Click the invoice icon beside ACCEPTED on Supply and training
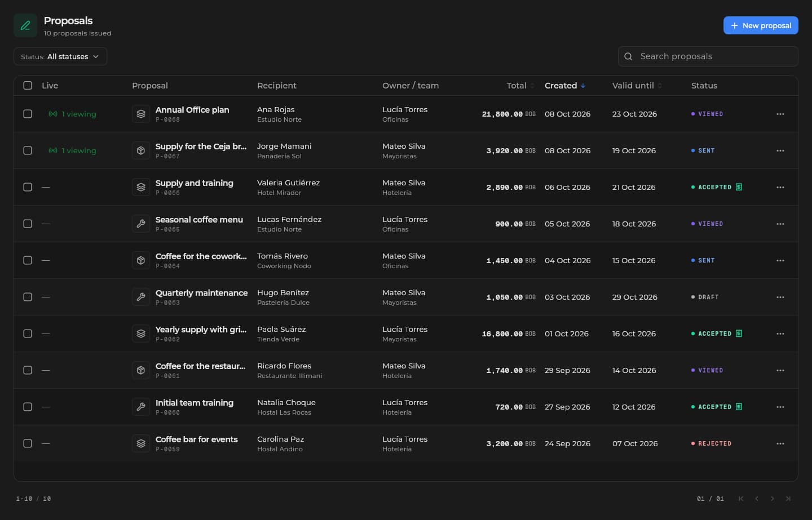The height and width of the screenshot is (520, 812). (739, 187)
